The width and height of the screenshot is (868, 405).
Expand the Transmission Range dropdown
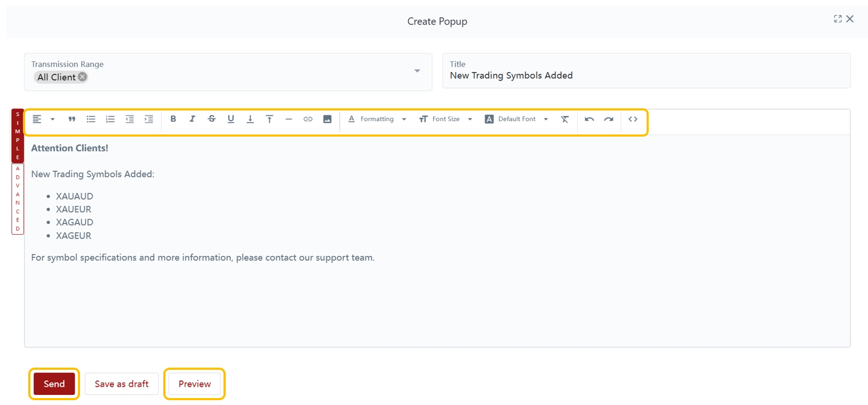[x=417, y=71]
